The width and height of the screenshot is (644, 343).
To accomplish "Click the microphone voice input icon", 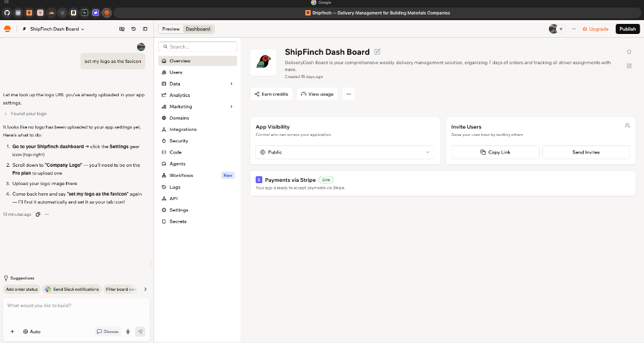I will pyautogui.click(x=128, y=332).
